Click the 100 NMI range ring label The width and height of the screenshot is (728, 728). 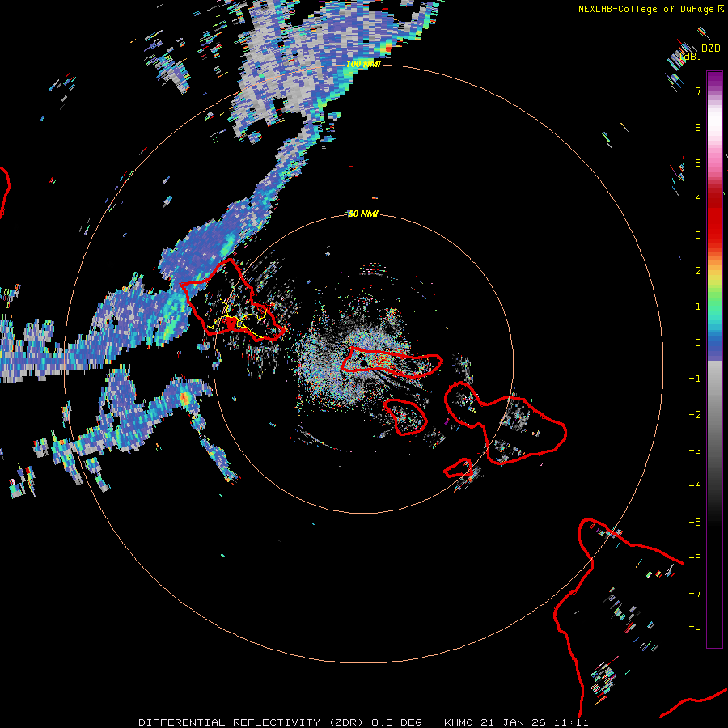click(x=363, y=64)
